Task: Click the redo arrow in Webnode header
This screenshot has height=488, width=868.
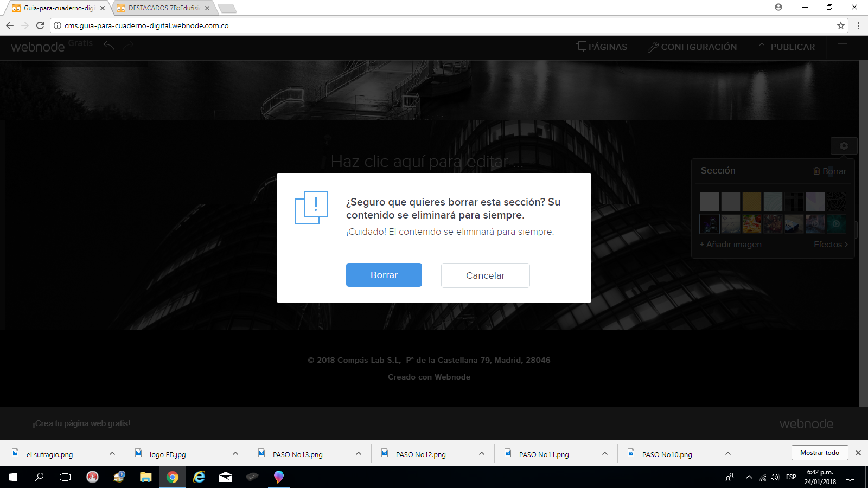Action: 128,47
